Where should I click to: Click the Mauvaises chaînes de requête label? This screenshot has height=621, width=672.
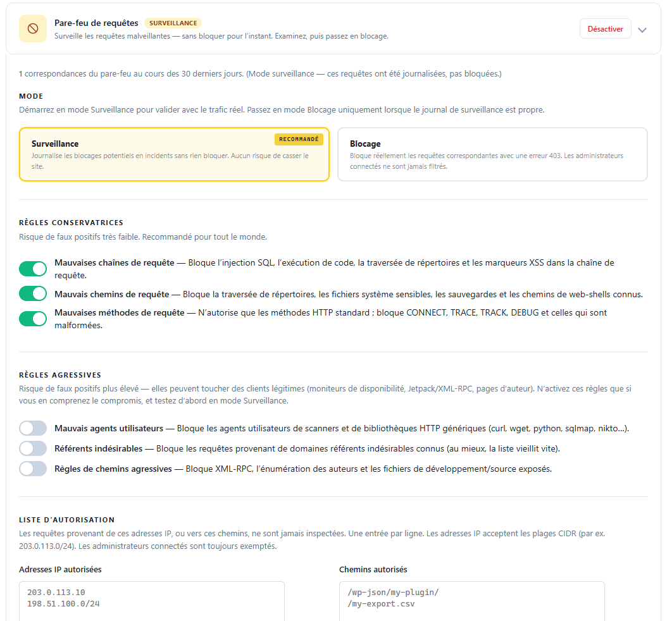tap(115, 262)
